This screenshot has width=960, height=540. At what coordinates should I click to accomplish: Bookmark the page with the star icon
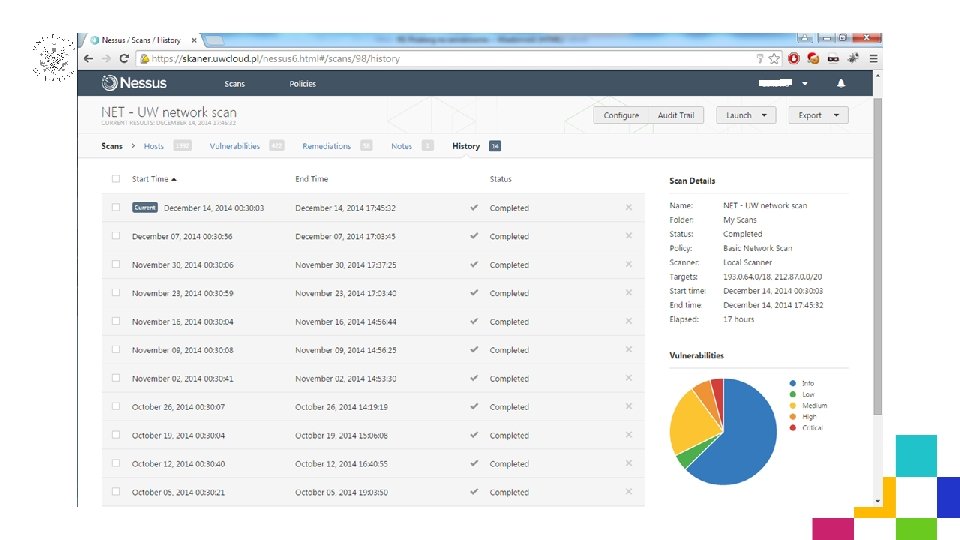click(x=774, y=59)
